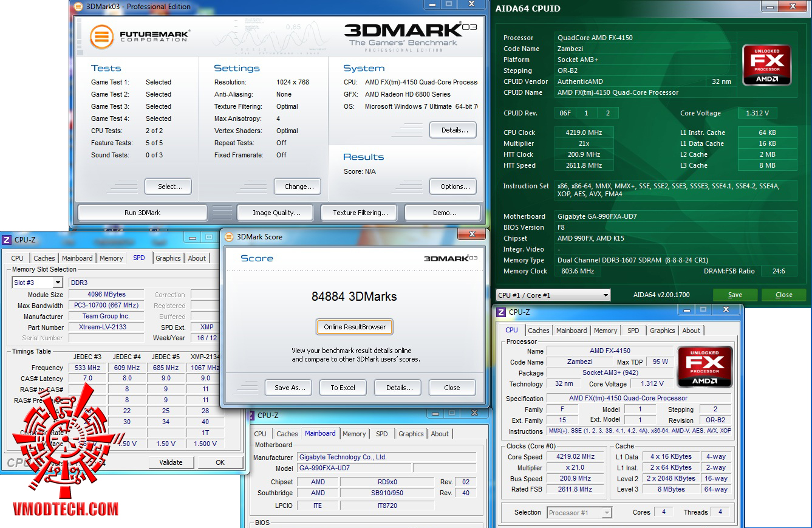
Task: Launch Demo... in 3DMark03
Action: click(443, 213)
